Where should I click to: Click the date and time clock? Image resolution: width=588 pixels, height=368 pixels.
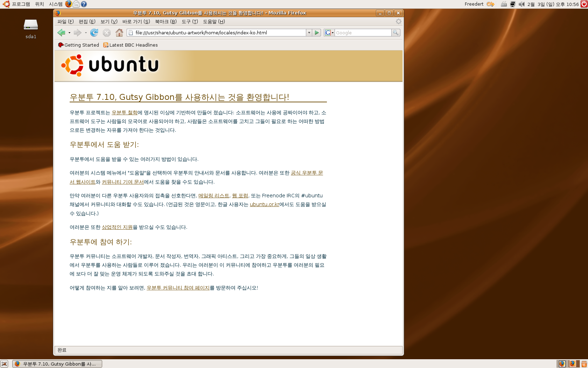click(x=553, y=4)
